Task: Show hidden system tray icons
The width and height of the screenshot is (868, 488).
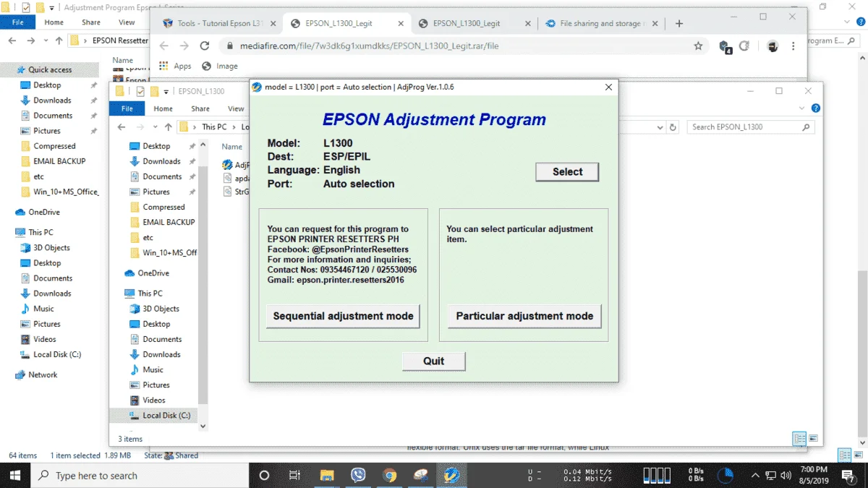Action: pyautogui.click(x=755, y=475)
